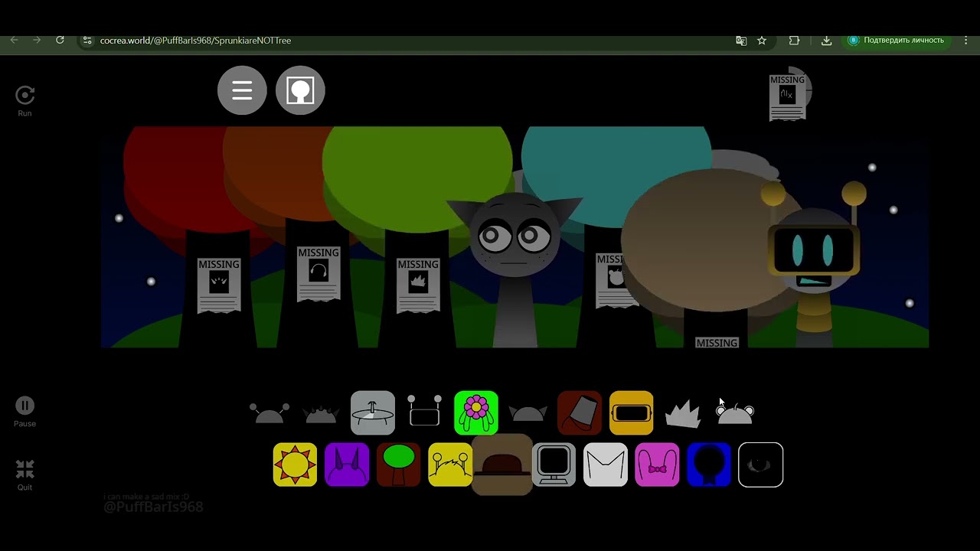Choose the green tree character icon
980x551 pixels.
398,465
